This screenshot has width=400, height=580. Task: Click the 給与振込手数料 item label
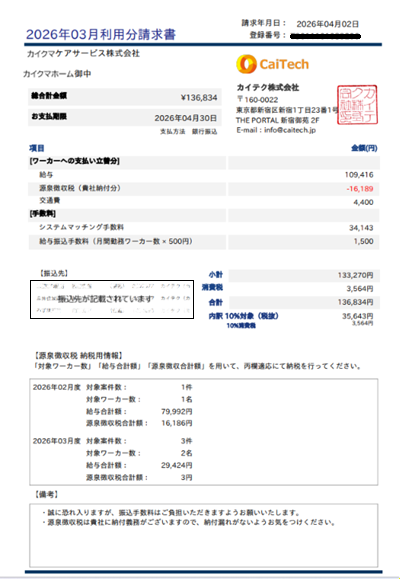pyautogui.click(x=116, y=242)
